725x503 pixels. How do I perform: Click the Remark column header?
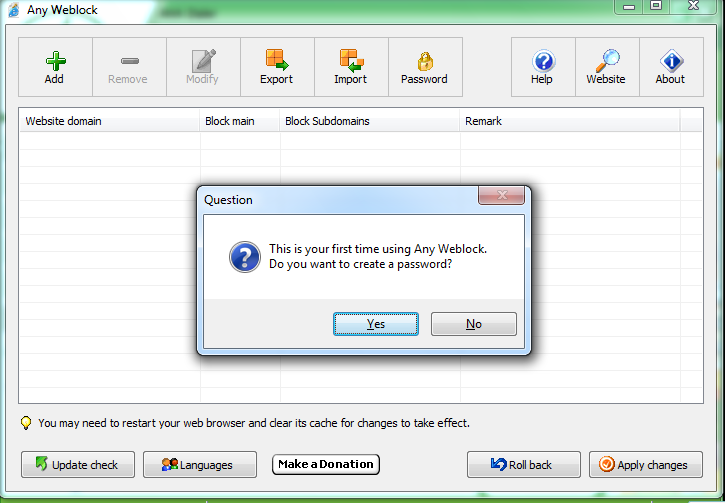pos(570,121)
